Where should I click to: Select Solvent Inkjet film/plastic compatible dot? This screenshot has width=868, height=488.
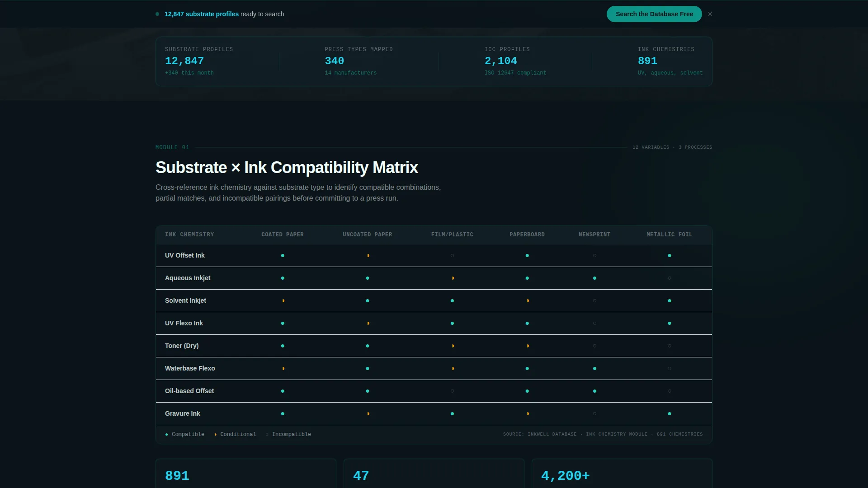(452, 301)
